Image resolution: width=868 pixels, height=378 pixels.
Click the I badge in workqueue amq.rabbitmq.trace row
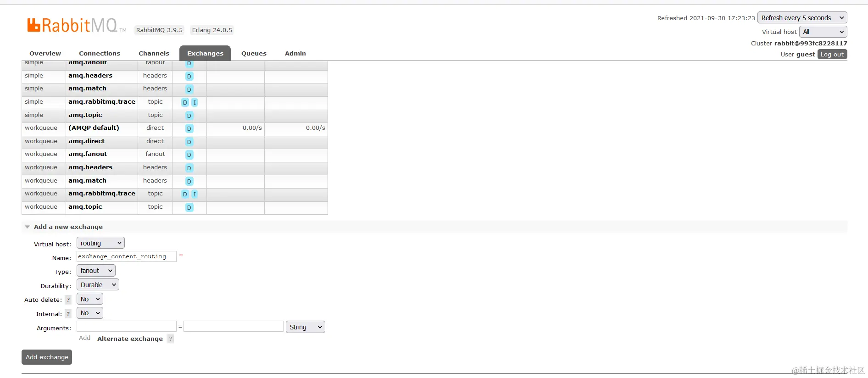[195, 195]
